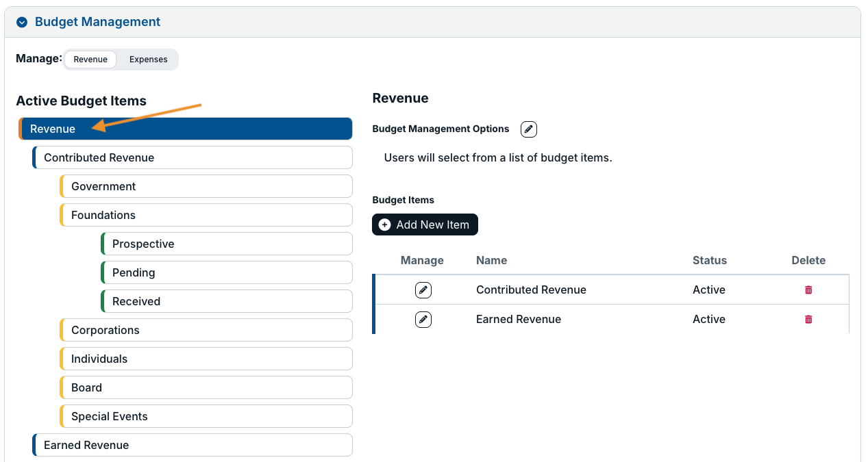This screenshot has height=462, width=868.
Task: Collapse the Budget Management section chevron
Action: tap(22, 23)
